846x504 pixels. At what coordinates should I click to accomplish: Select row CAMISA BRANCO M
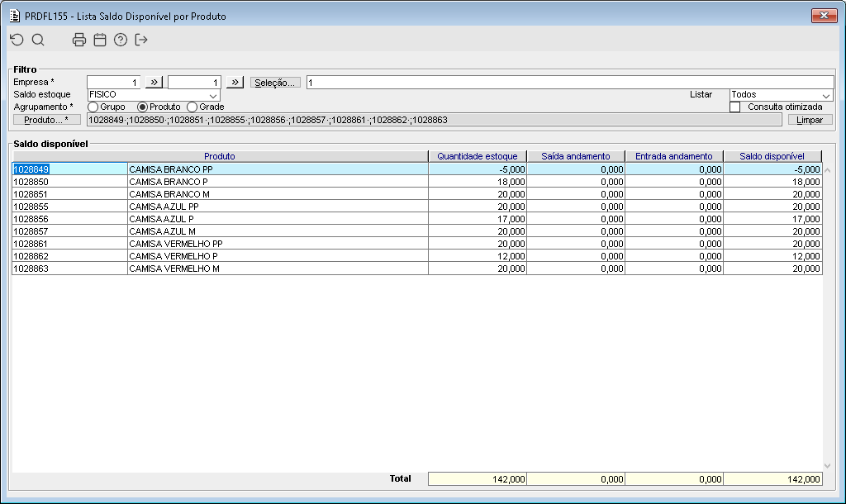pos(278,194)
